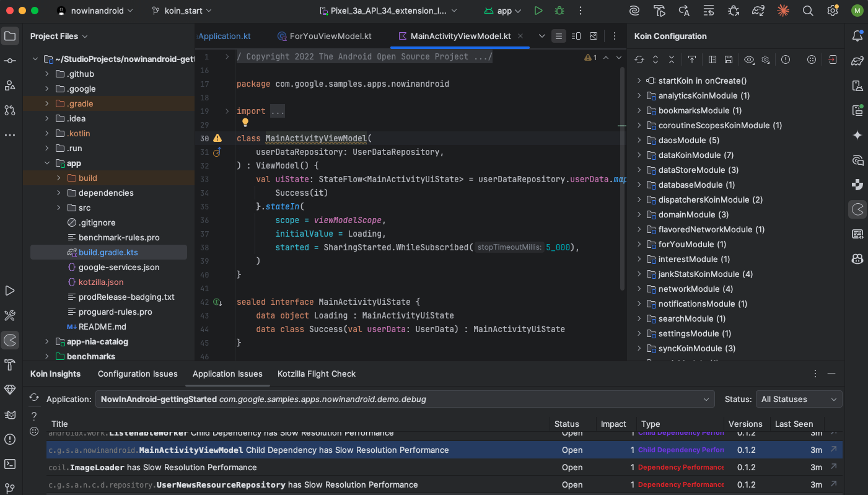Open the Status filter dropdown showing All Statuses
This screenshot has height=495, width=868.
[799, 399]
